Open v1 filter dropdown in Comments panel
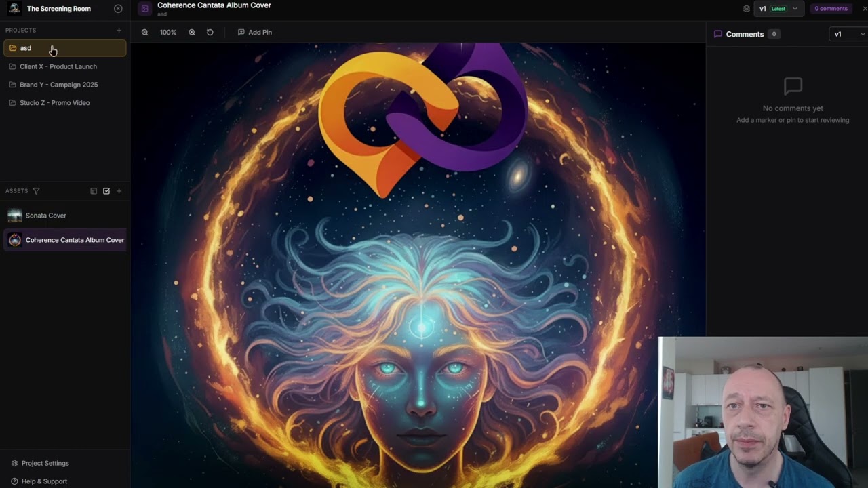868x488 pixels. pos(848,34)
